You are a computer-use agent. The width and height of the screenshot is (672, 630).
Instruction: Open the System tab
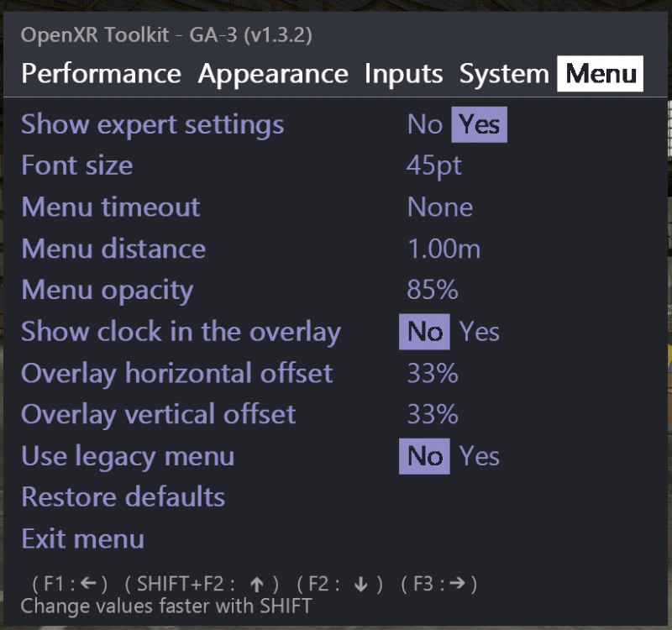point(502,74)
